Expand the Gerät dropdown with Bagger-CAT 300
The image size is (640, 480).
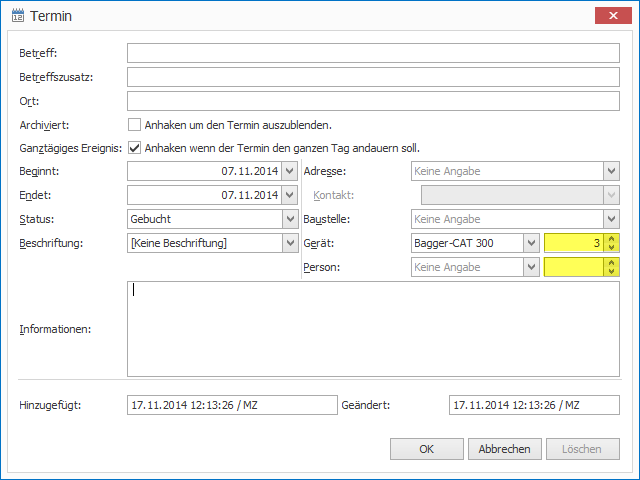click(x=531, y=243)
